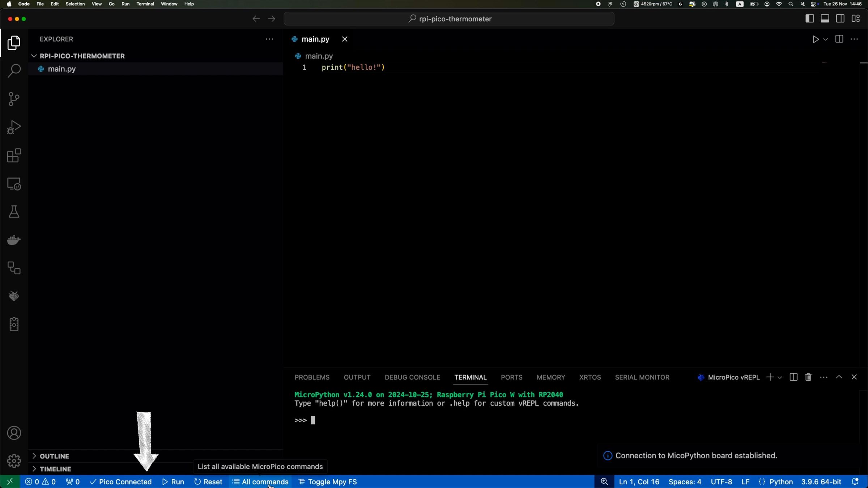
Task: Open the Remote Explorer icon
Action: pos(14,184)
